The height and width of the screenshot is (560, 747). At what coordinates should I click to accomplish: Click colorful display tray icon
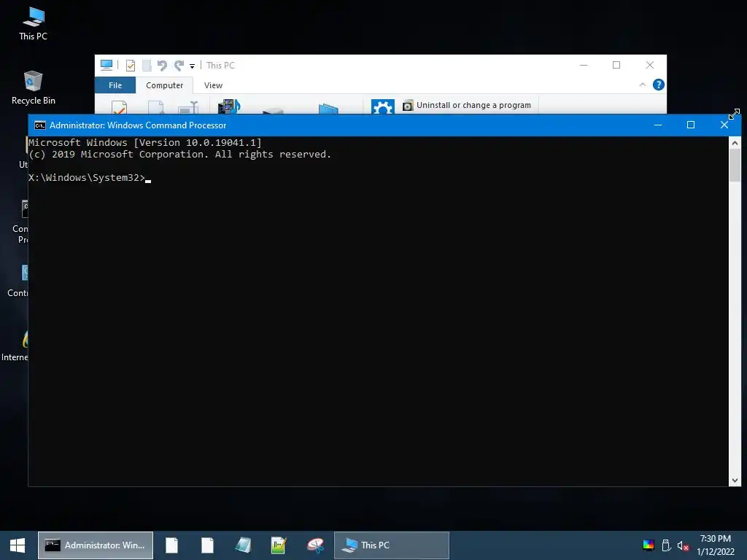click(x=649, y=545)
